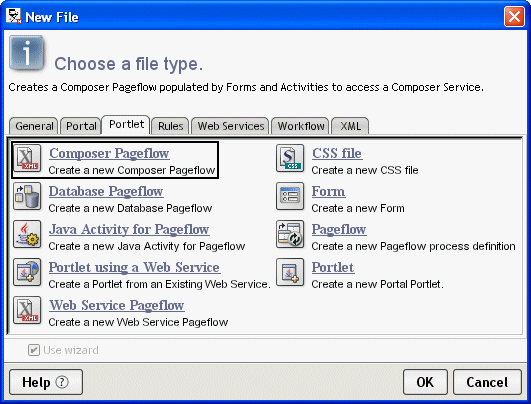Viewport: 531px width, 404px height.
Task: Select the Portlet using a Web Service icon
Action: [x=27, y=272]
